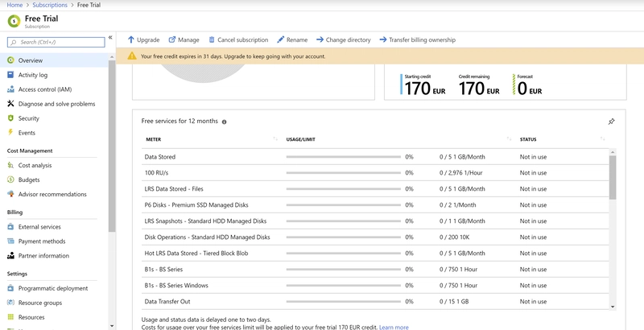Click the Credit remaining 170 EUR value
This screenshot has width=644, height=330.
click(479, 89)
